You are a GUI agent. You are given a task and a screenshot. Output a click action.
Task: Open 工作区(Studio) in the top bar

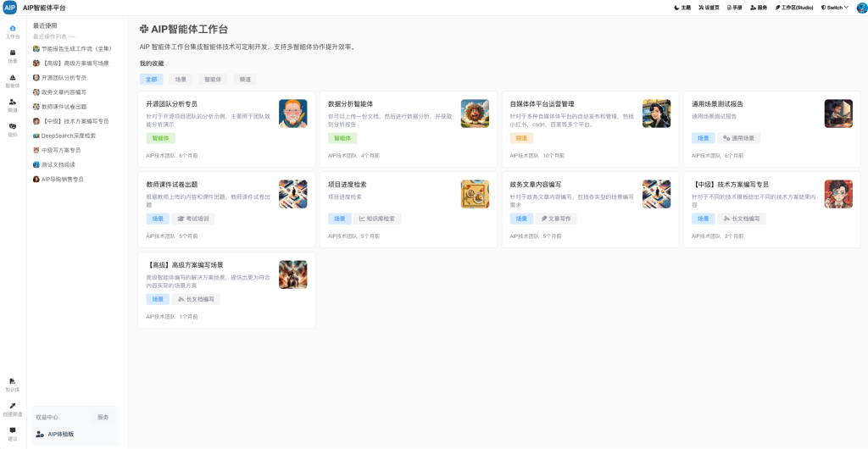tap(794, 8)
